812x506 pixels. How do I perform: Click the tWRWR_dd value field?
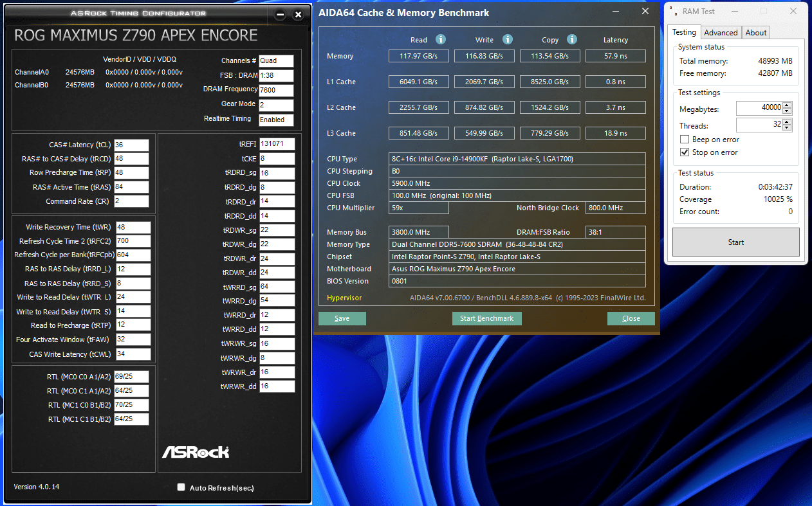point(277,386)
